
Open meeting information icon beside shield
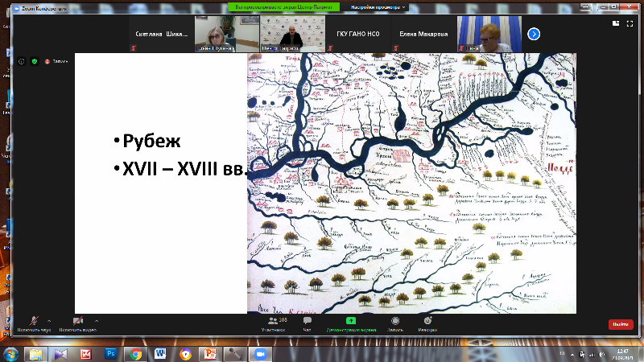pyautogui.click(x=22, y=61)
